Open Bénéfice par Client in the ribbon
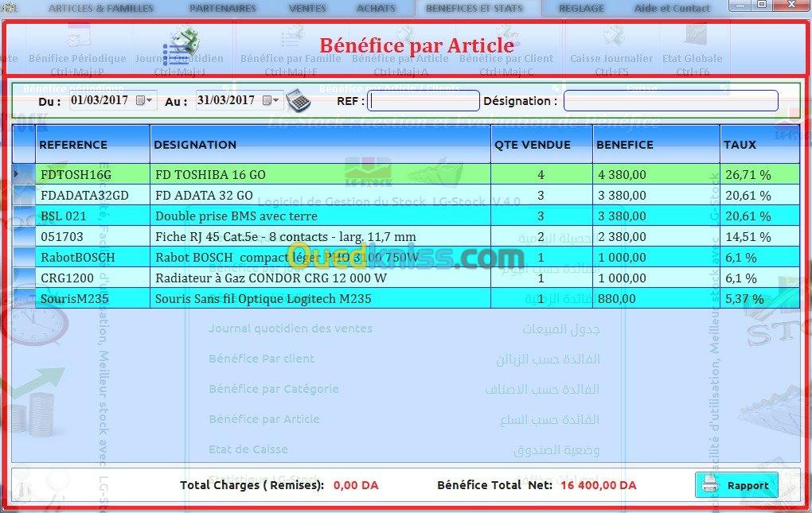The height and width of the screenshot is (513, 812). click(x=506, y=52)
